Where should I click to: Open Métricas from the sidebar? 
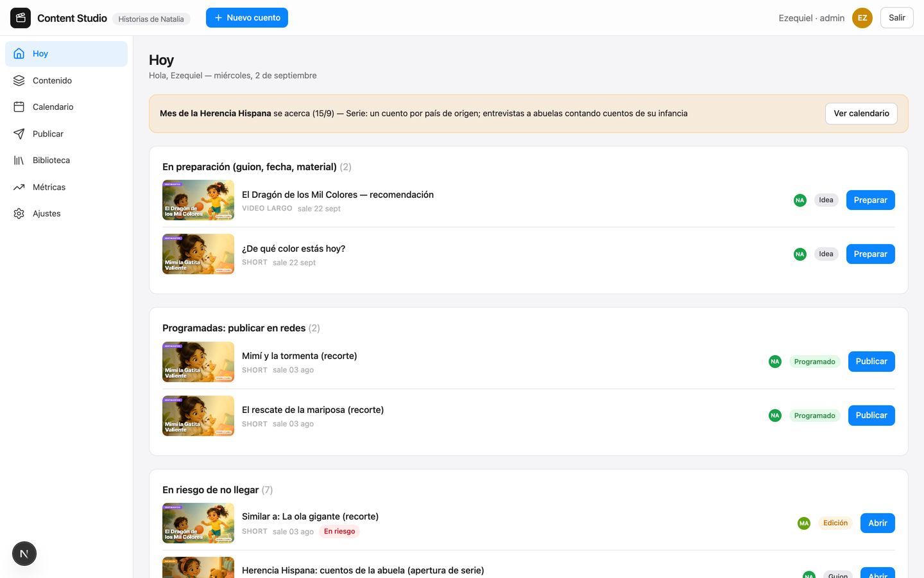click(x=66, y=187)
